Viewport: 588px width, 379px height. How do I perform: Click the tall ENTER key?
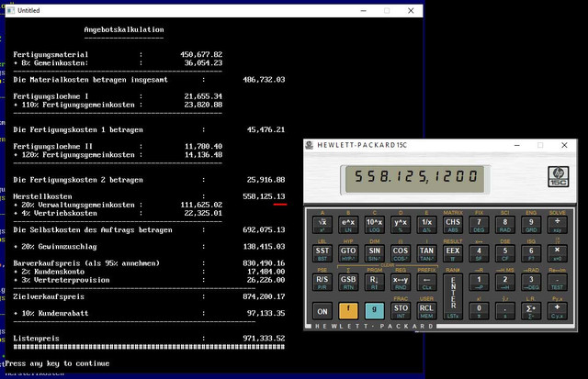(453, 296)
